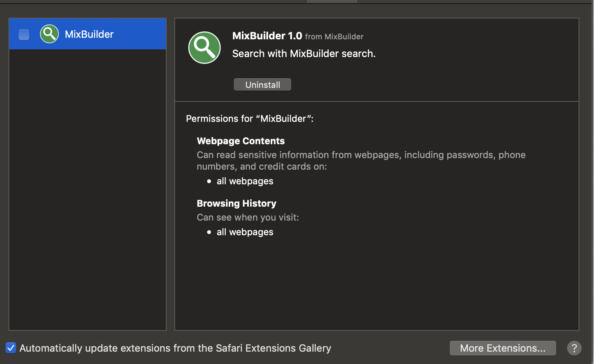
Task: Click the "Automatically update extensions" label text
Action: tap(175, 348)
